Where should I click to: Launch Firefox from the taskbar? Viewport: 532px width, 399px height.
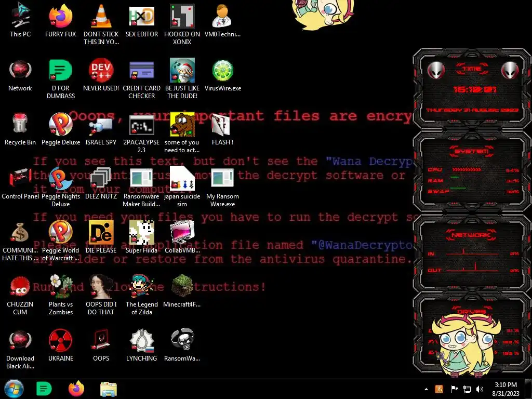point(76,389)
